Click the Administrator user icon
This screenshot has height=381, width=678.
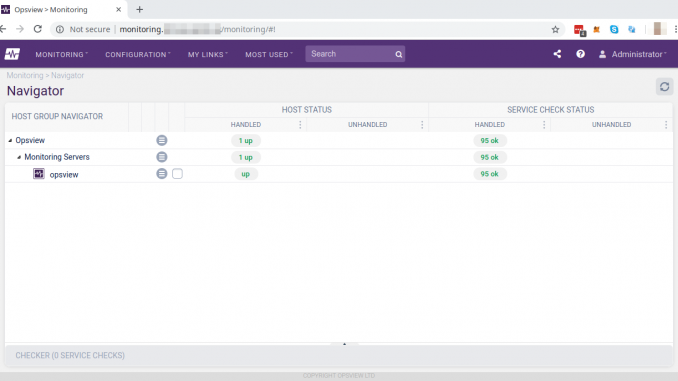pyautogui.click(x=602, y=54)
